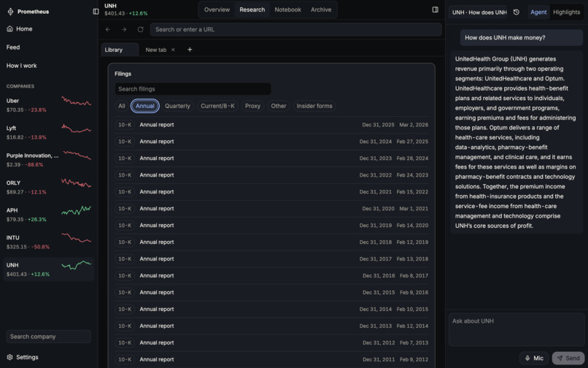The height and width of the screenshot is (368, 588).
Task: Open 10-K filed Feb 24, 2023
Action: click(x=271, y=175)
